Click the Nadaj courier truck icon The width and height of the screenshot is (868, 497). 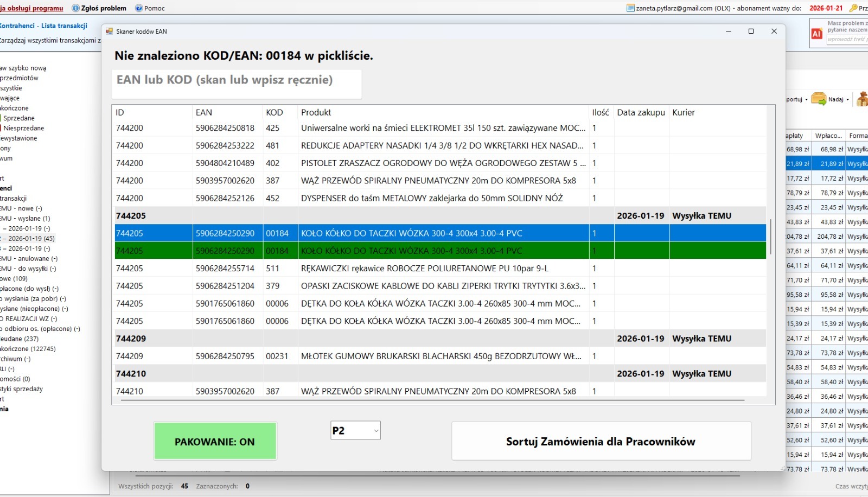[819, 99]
